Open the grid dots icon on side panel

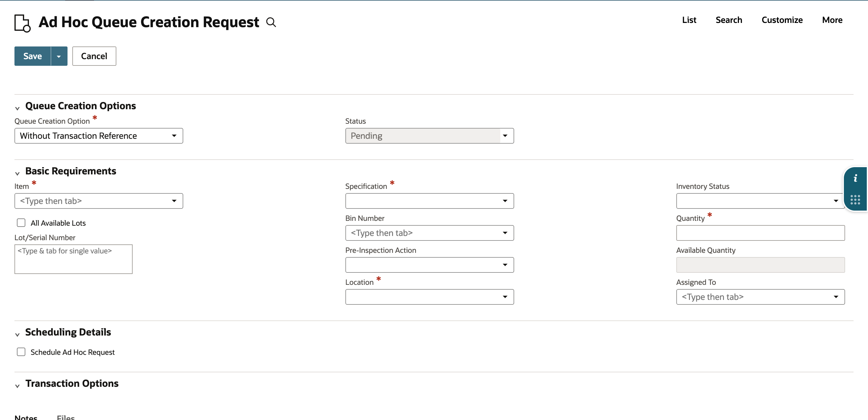click(x=855, y=199)
